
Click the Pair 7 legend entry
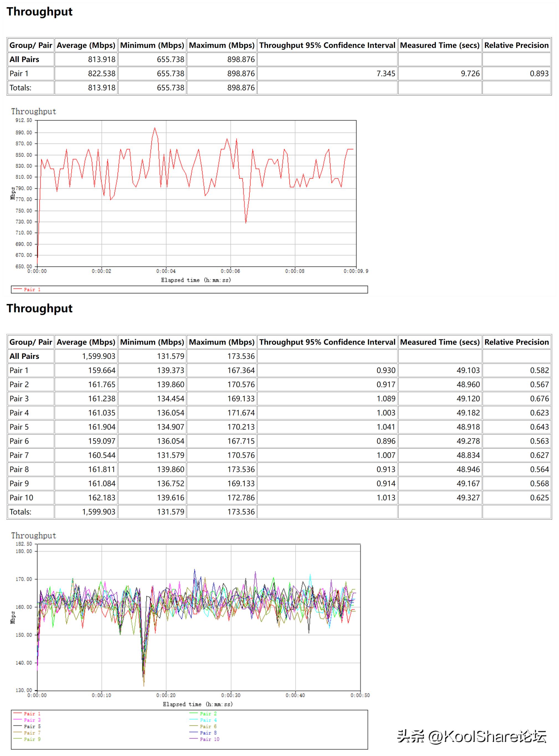pos(32,733)
